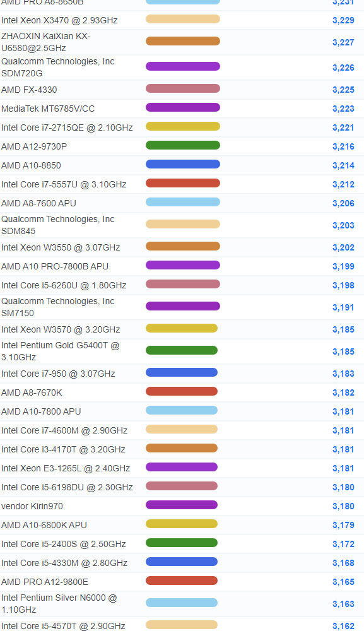
Task: Click the 3,206 score for A8-7600 APU
Action: pos(343,203)
